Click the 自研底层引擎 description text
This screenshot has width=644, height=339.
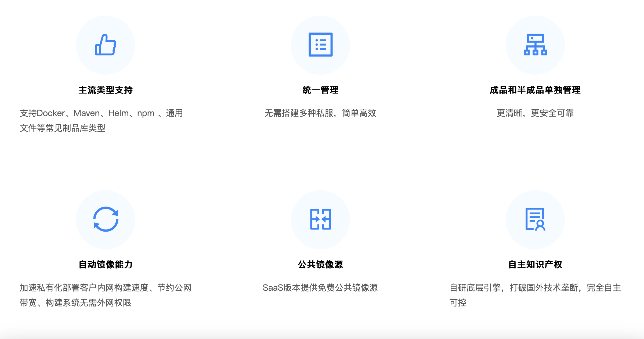535,288
